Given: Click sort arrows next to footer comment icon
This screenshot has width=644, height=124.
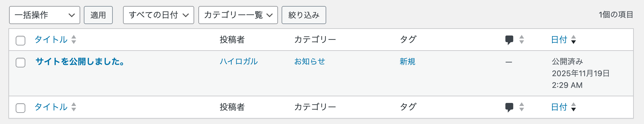Looking at the screenshot, I should 522,107.
